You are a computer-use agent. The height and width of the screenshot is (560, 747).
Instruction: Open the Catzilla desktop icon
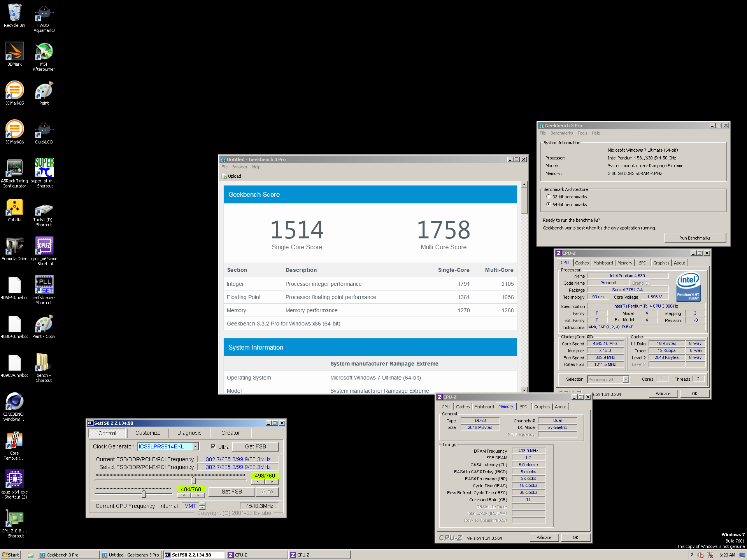14,210
